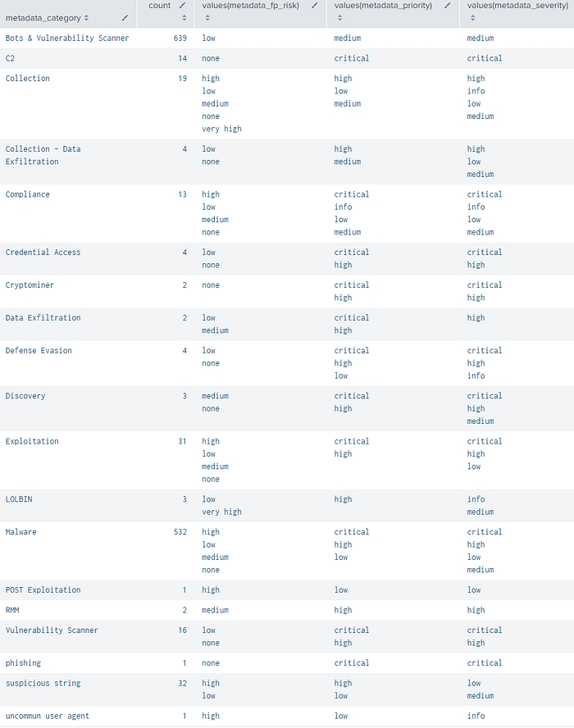The width and height of the screenshot is (574, 728).
Task: Click the Malware category cell
Action: tap(21, 532)
